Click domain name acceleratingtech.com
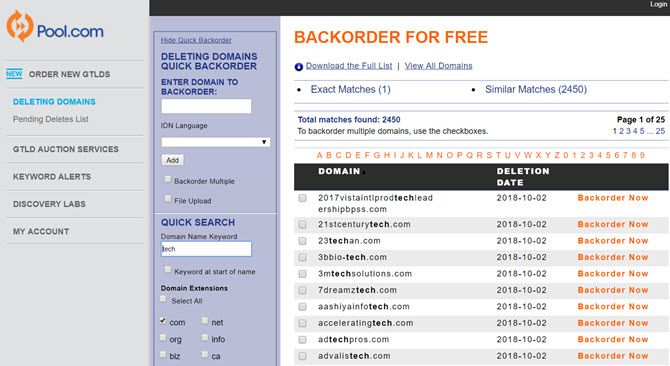Screen dimensions: 670x366 (x=365, y=323)
